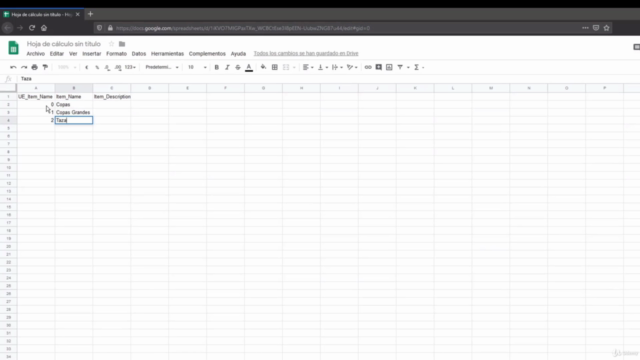Open the Editar menu
Viewport: 640px width, 360px height.
tap(57, 54)
